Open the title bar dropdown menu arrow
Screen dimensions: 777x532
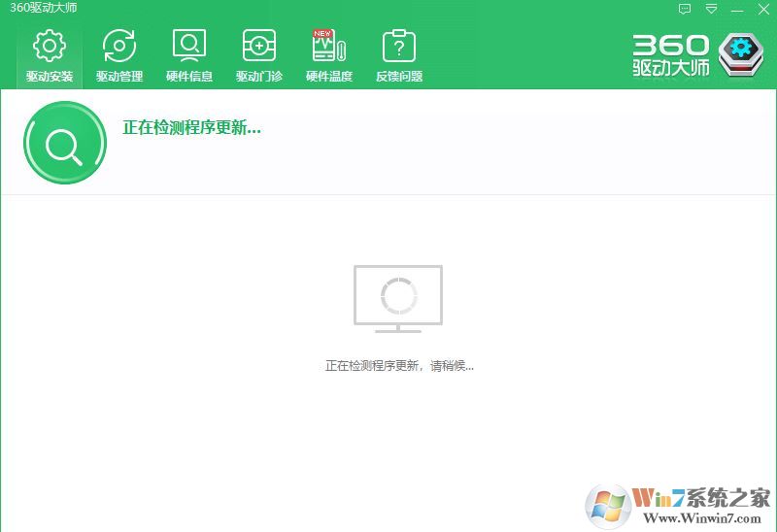pyautogui.click(x=712, y=9)
